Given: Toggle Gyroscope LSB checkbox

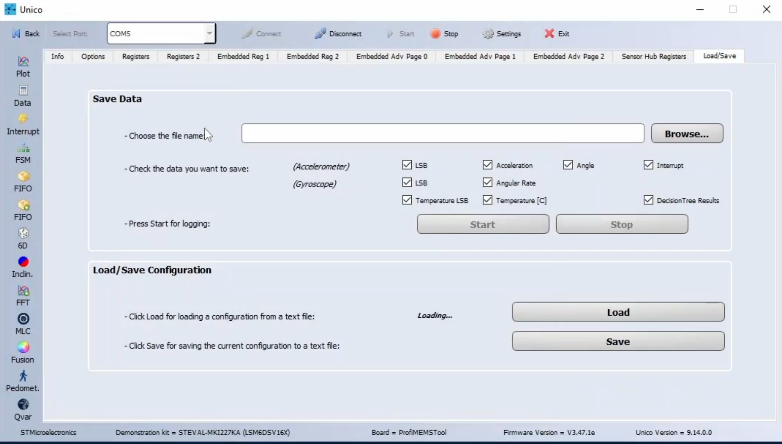Looking at the screenshot, I should pos(407,182).
